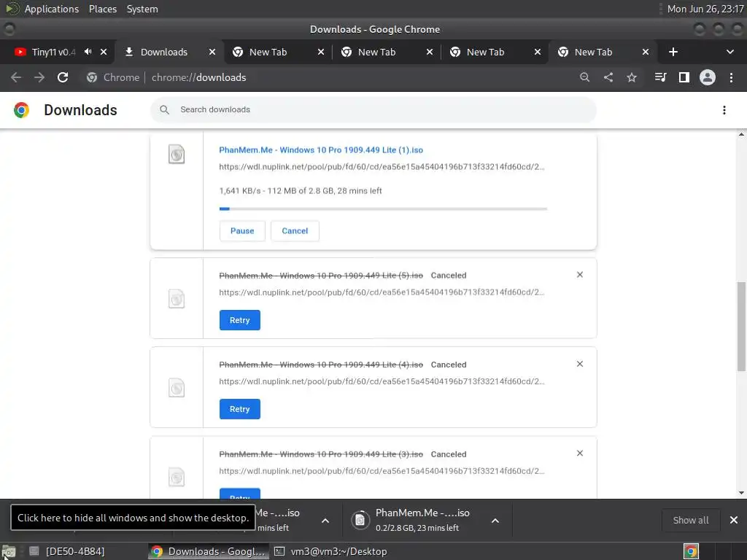The width and height of the screenshot is (747, 560).
Task: Click the download URL under Lite (4).iso
Action: [382, 381]
